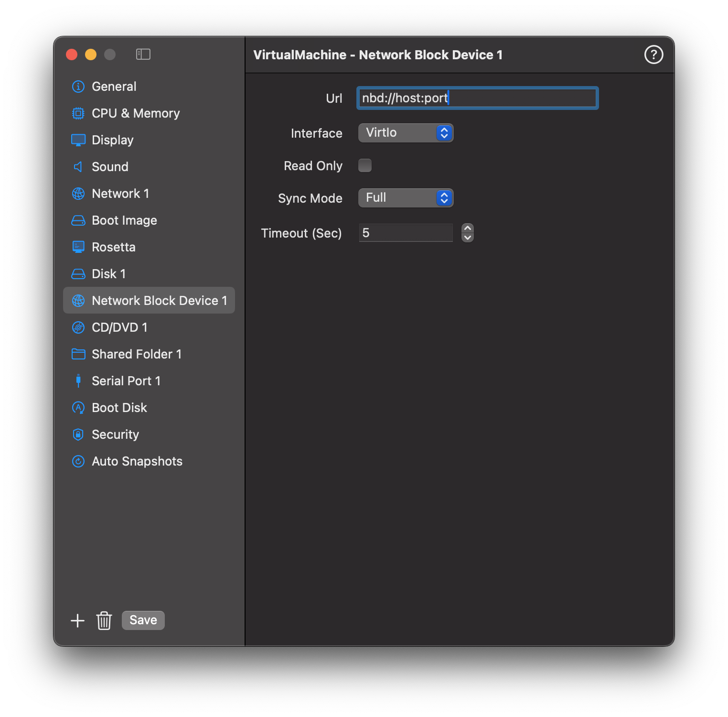Enable the Read Only checkbox

tap(365, 165)
